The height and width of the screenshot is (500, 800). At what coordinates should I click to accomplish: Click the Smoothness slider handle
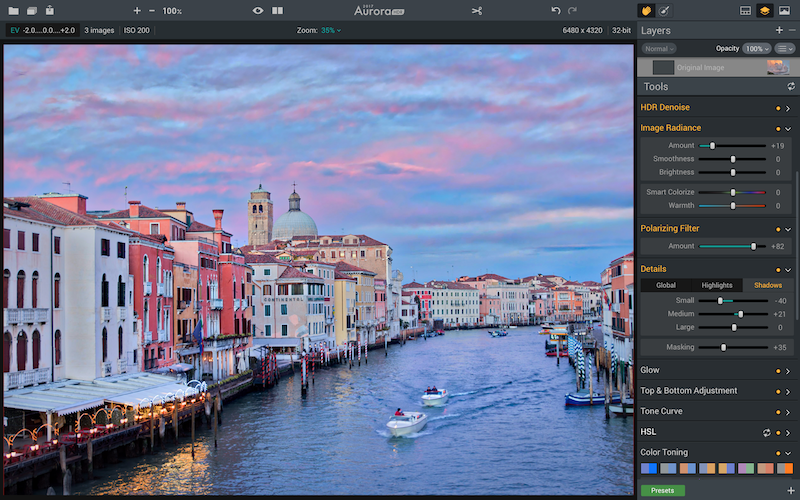(733, 159)
